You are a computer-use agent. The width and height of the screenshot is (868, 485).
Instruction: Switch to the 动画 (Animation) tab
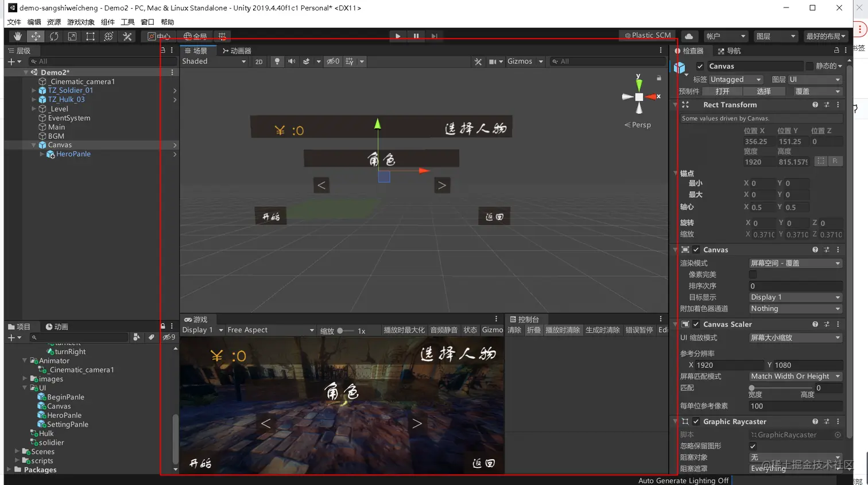point(57,327)
